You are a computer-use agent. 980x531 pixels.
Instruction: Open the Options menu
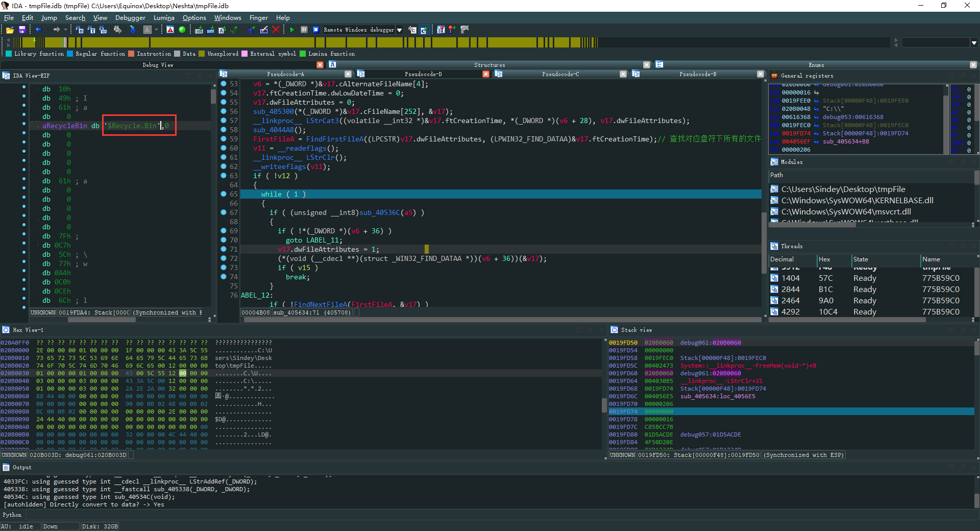194,18
